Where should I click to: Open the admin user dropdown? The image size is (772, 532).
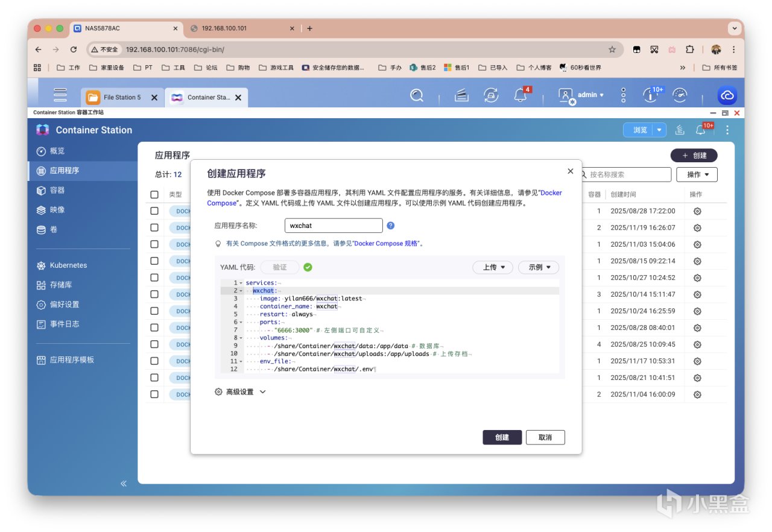tap(581, 95)
